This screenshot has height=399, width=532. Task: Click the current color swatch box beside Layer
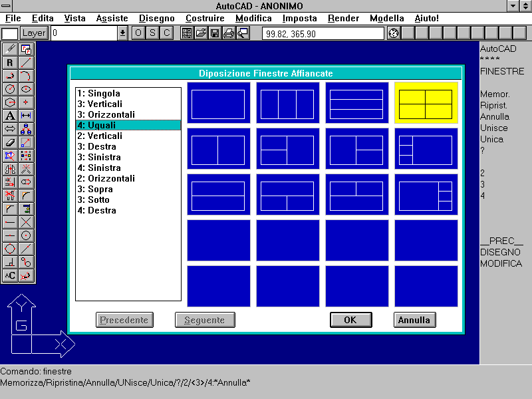(x=10, y=33)
